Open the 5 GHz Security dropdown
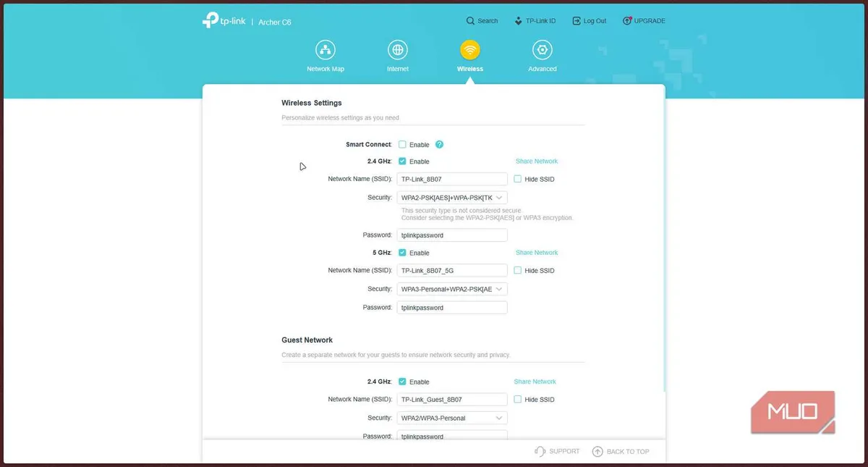The width and height of the screenshot is (868, 467). point(452,289)
